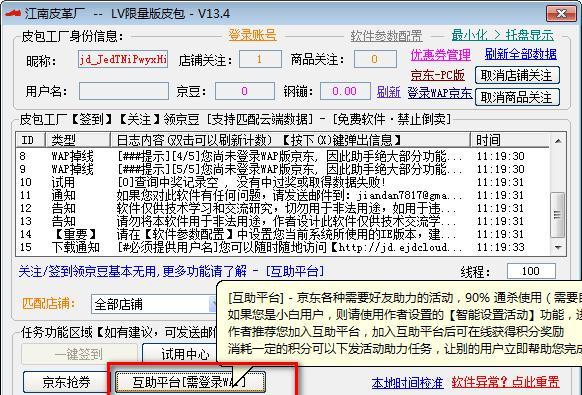Click the 京豆 value field
The width and height of the screenshot is (582, 395).
tap(245, 91)
